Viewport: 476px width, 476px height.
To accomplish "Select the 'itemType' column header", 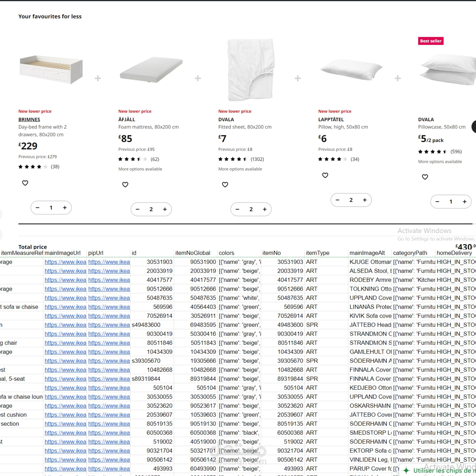I will (327, 253).
